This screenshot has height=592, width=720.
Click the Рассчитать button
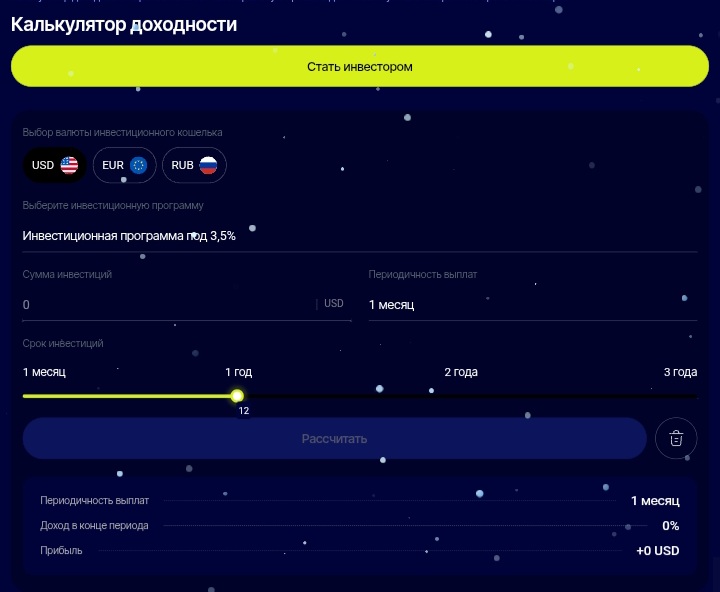pyautogui.click(x=334, y=438)
